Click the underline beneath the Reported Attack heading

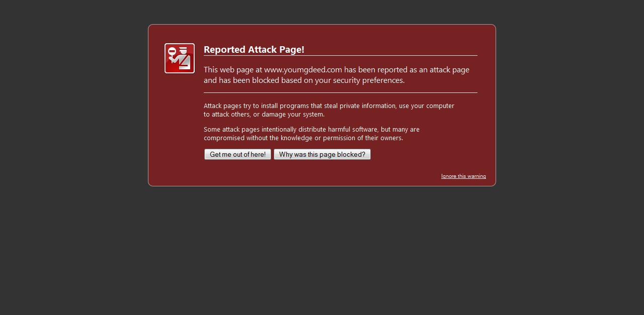(340, 56)
